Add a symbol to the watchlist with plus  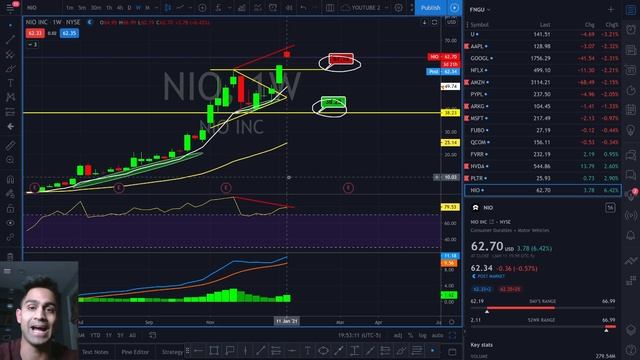(611, 9)
